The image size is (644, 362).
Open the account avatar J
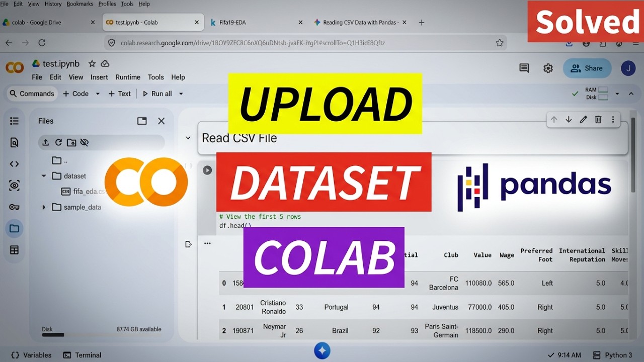628,68
